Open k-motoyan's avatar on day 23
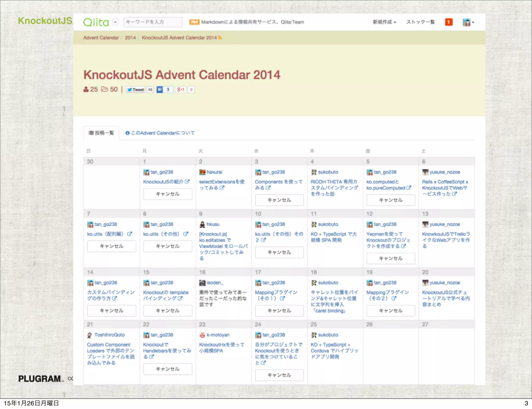The width and height of the screenshot is (532, 409). [202, 335]
